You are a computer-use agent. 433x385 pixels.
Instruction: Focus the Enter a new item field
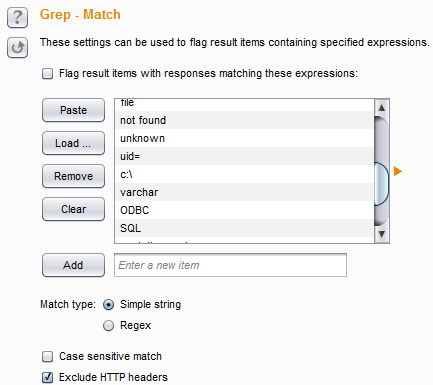pos(230,265)
